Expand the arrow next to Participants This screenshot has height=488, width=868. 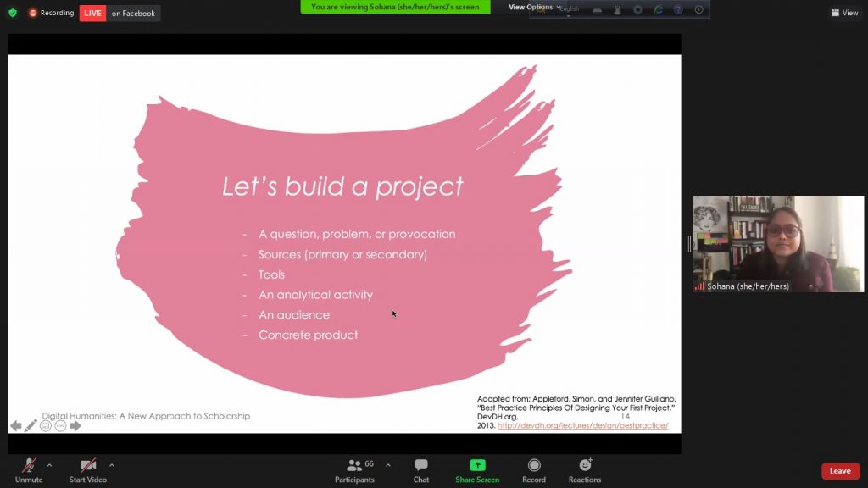(388, 465)
